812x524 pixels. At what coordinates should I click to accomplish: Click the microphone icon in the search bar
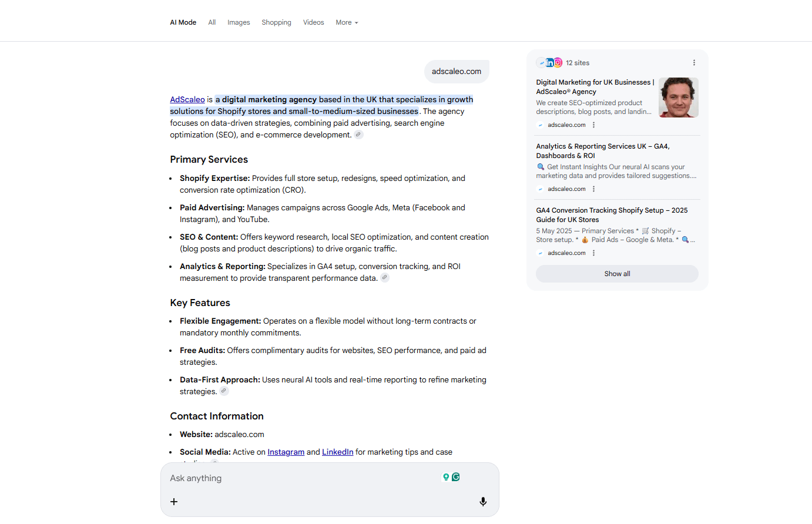pyautogui.click(x=483, y=502)
